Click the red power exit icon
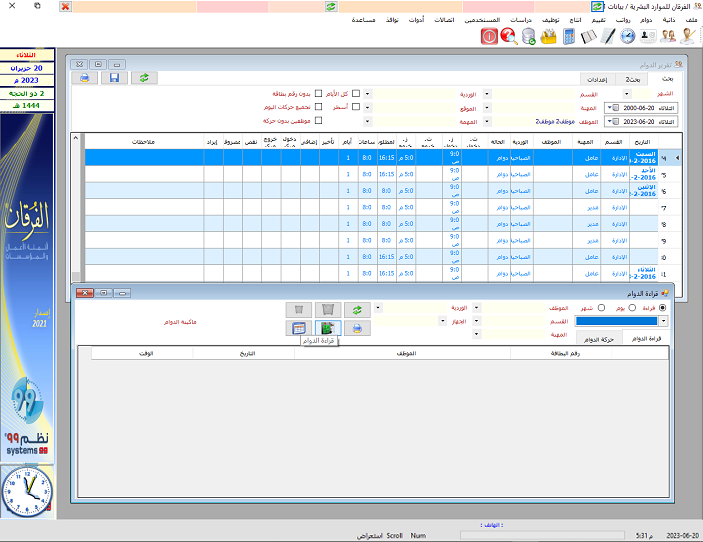Viewport: 703px width, 542px height. tap(489, 36)
